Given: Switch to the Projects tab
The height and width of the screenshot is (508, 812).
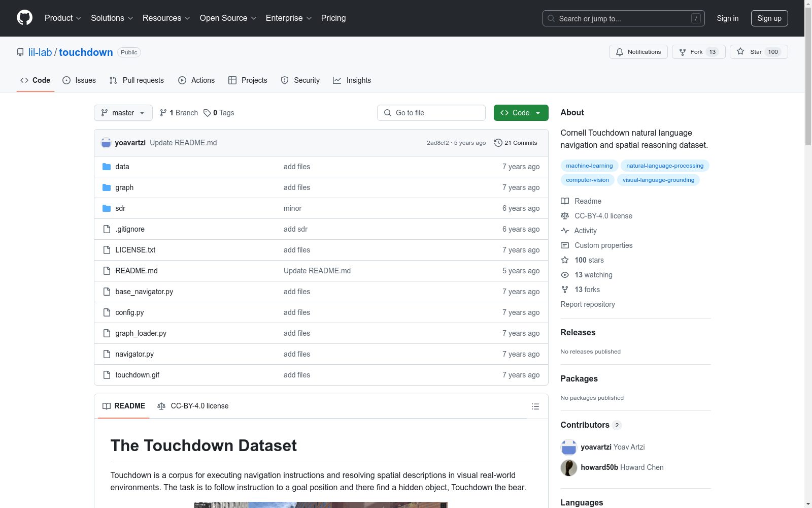Looking at the screenshot, I should [248, 80].
